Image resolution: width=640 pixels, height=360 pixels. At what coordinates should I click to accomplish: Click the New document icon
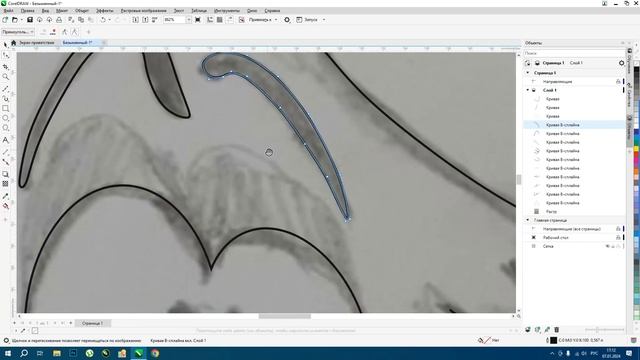(5, 20)
